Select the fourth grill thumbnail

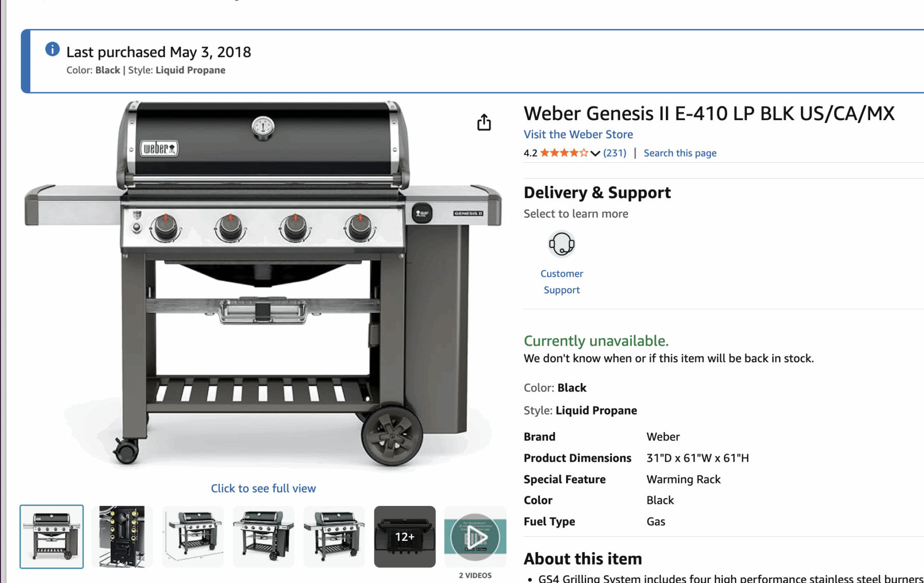pos(264,537)
